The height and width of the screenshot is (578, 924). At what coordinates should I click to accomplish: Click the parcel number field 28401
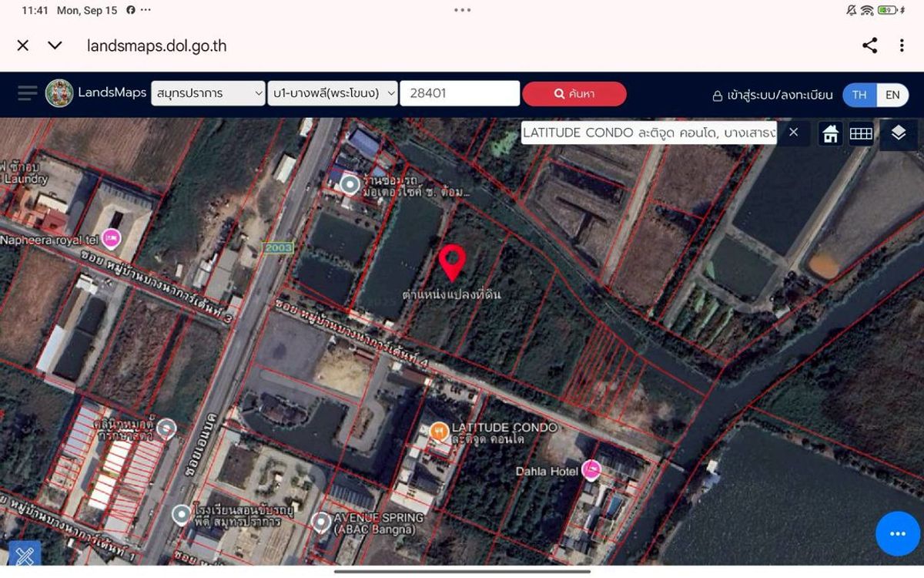coord(460,93)
